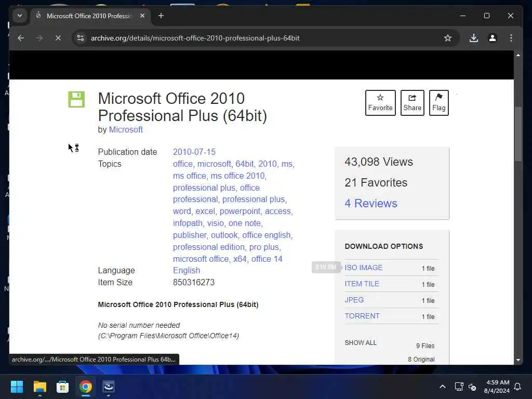Click the scrollbar down arrow
The width and height of the screenshot is (532, 399).
(x=518, y=360)
